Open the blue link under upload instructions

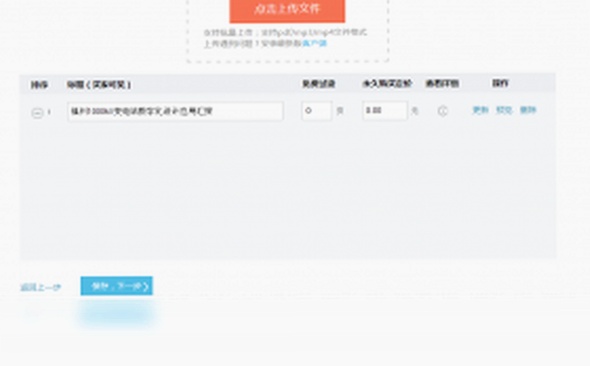pos(315,44)
